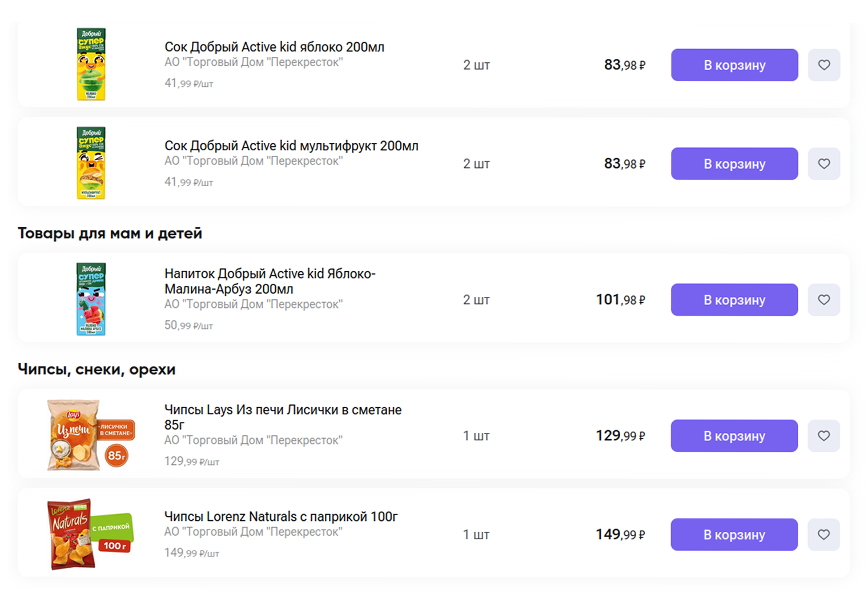Screen dimensions: 868x610
Task: Heart the Lorenz Naturals paprika chips
Action: click(x=823, y=535)
